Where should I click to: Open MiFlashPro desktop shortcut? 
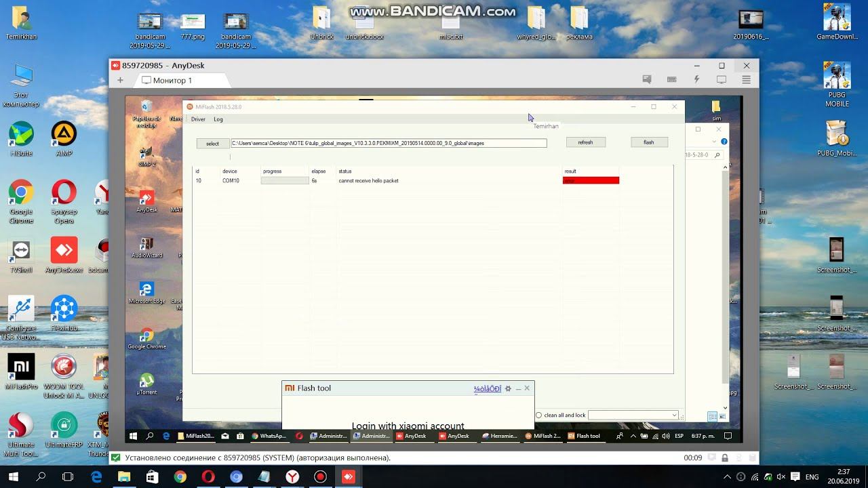21,372
